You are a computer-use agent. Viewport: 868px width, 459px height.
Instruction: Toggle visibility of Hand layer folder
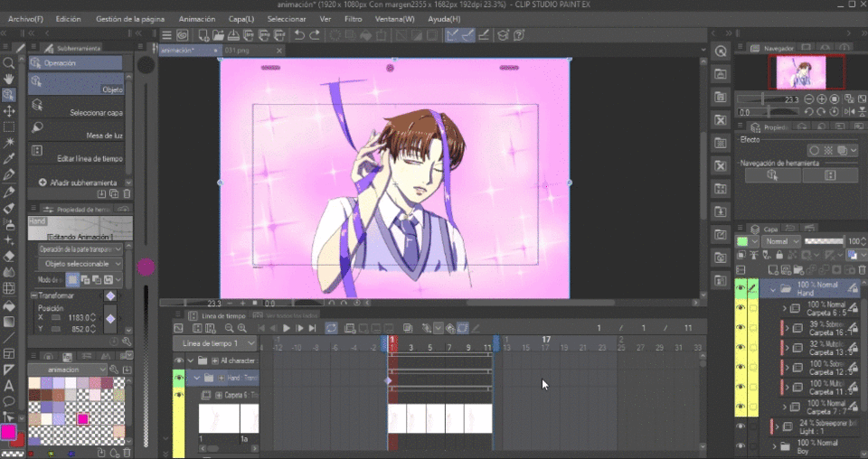click(741, 288)
